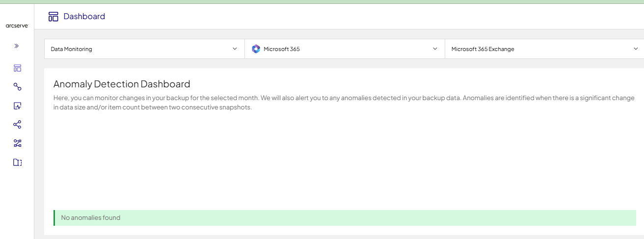The image size is (644, 239).
Task: Click the open book icon in sidebar
Action: pyautogui.click(x=17, y=162)
